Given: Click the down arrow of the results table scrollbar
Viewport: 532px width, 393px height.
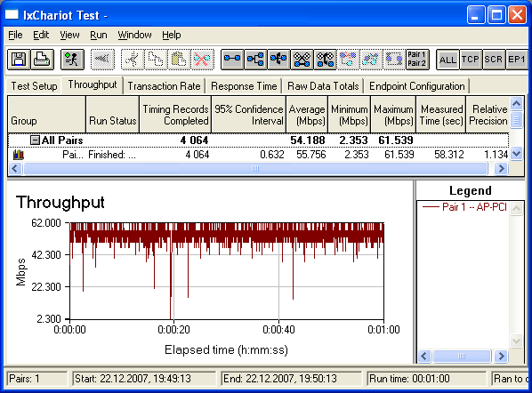Looking at the screenshot, I should pyautogui.click(x=516, y=155).
